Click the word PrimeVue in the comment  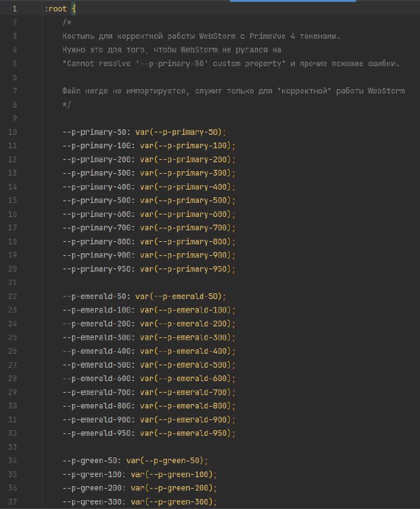[267, 36]
